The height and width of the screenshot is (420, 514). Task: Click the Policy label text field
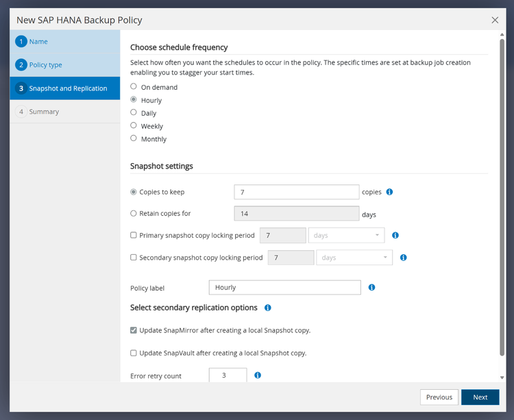tap(285, 287)
